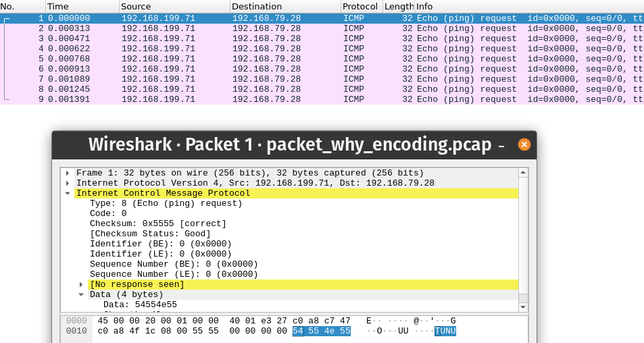The width and height of the screenshot is (644, 343).
Task: Select packet 2 at time 0.000313
Action: tap(322, 28)
